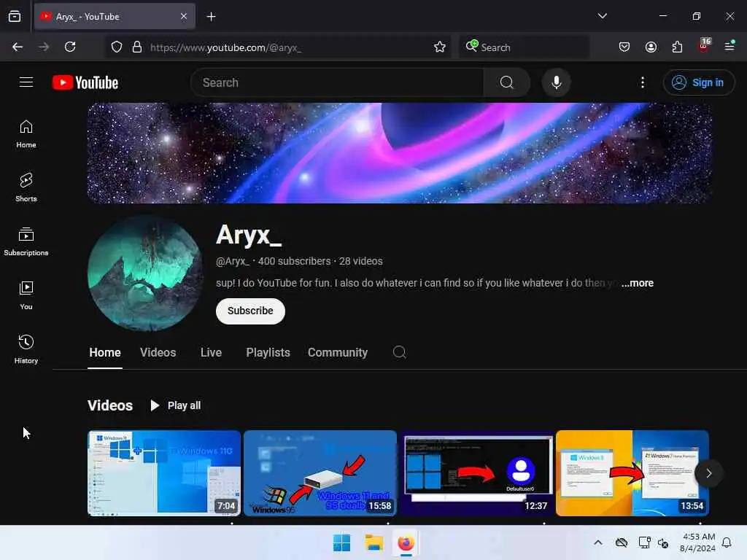Open File Explorer from the taskbar
Image resolution: width=747 pixels, height=560 pixels.
374,542
